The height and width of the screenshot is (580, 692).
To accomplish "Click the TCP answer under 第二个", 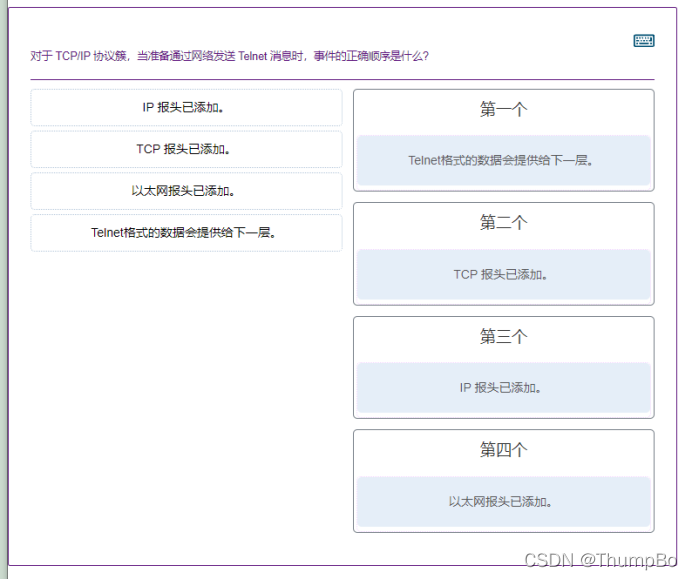I will pyautogui.click(x=504, y=275).
